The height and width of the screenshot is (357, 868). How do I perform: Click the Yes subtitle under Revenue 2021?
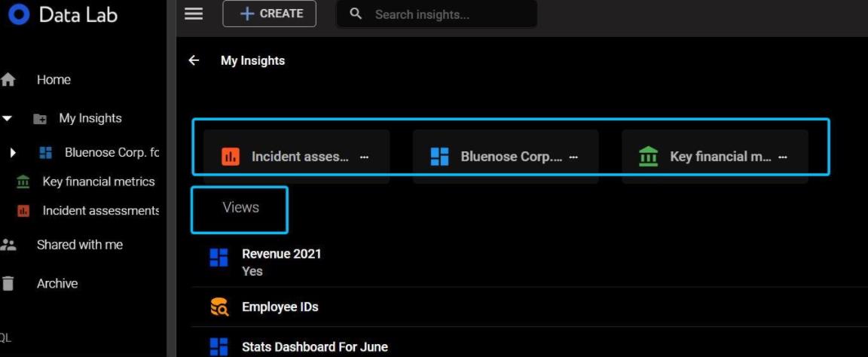point(252,271)
